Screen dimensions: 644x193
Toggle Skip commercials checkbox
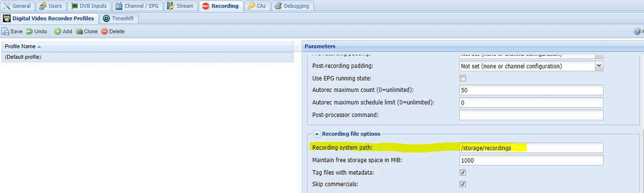pyautogui.click(x=463, y=184)
